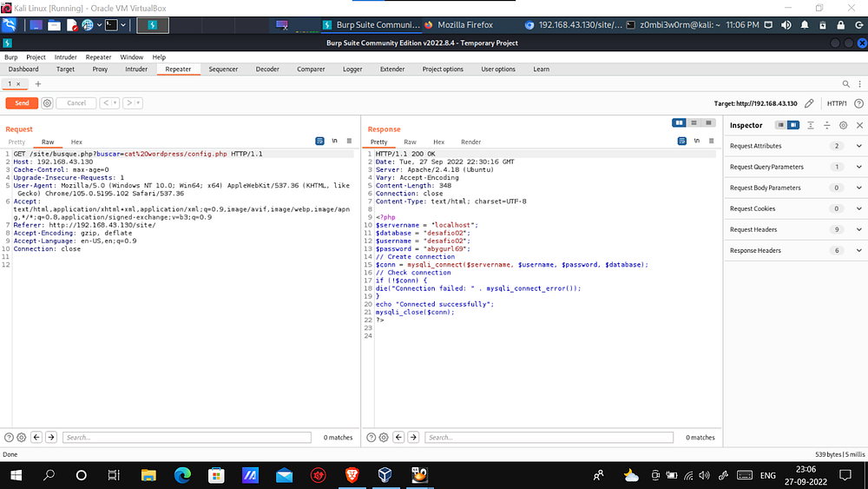Open the Response pane hamburger menu icon

click(x=713, y=141)
